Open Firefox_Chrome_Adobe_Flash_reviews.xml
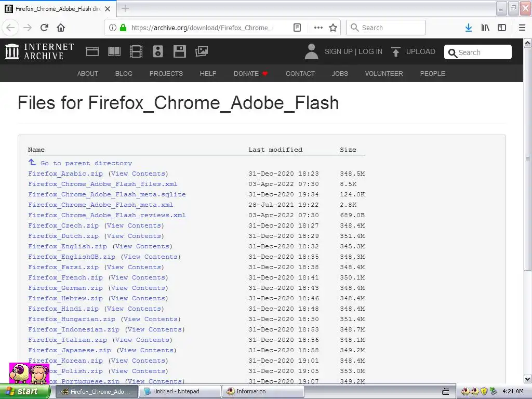 pyautogui.click(x=107, y=216)
